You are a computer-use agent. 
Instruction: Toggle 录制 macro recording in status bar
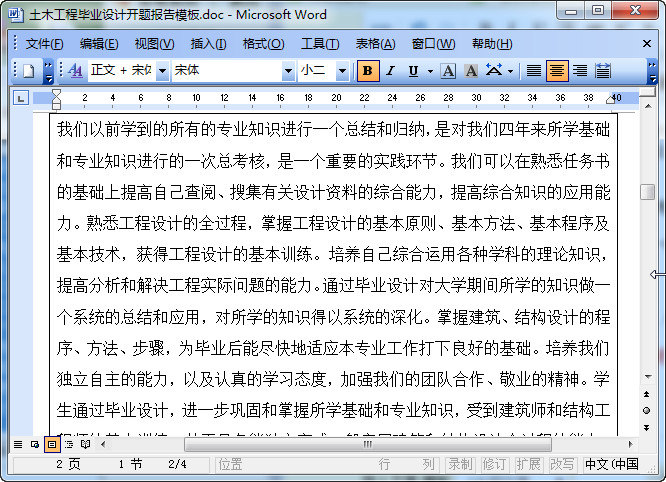(x=460, y=464)
